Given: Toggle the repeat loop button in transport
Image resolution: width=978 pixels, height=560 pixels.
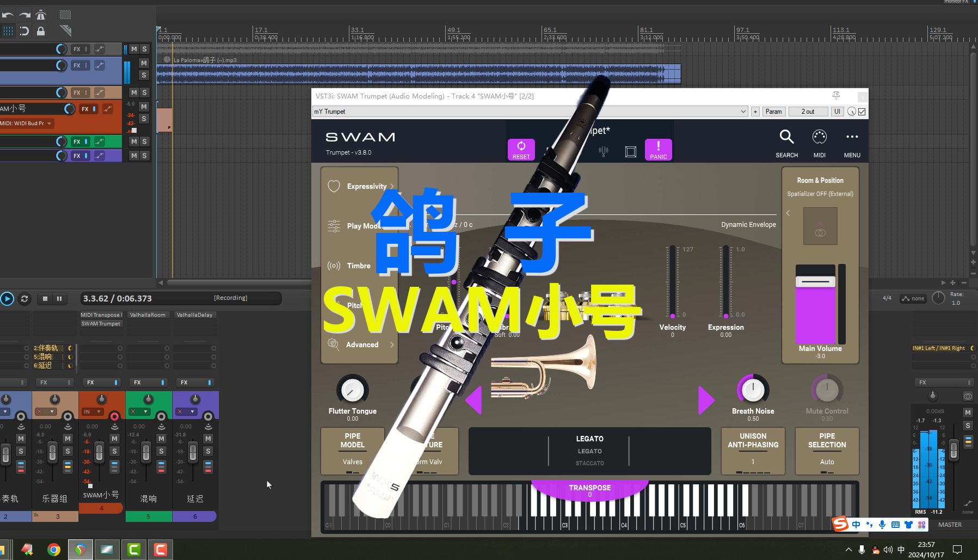Looking at the screenshot, I should tap(24, 298).
